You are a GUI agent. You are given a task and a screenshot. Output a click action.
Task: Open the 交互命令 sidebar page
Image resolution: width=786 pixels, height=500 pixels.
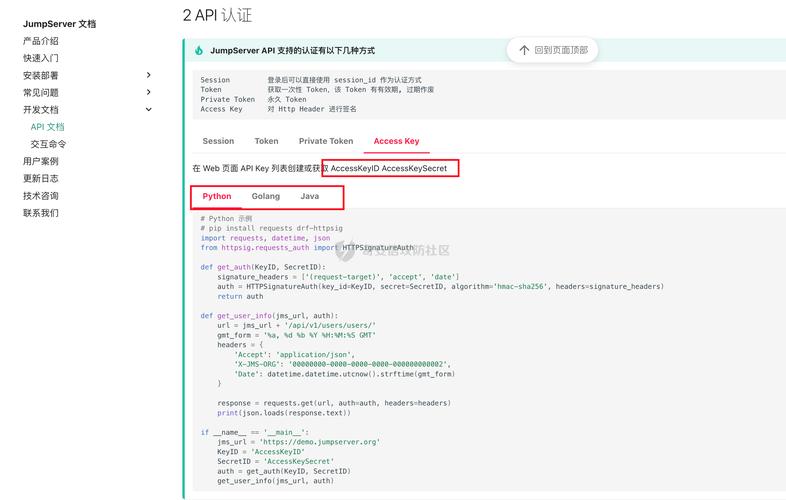click(x=48, y=144)
